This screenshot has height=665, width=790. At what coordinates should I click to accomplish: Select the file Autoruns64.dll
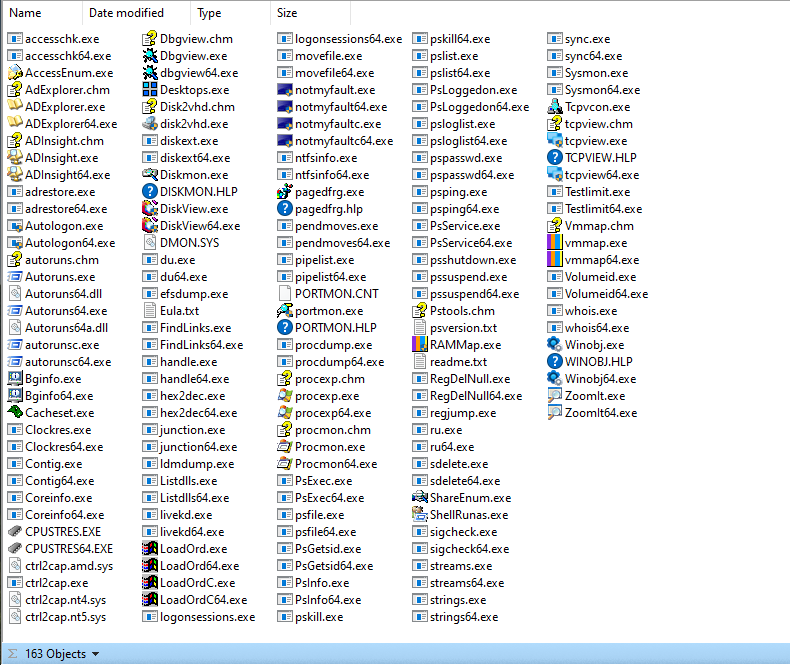[55, 294]
